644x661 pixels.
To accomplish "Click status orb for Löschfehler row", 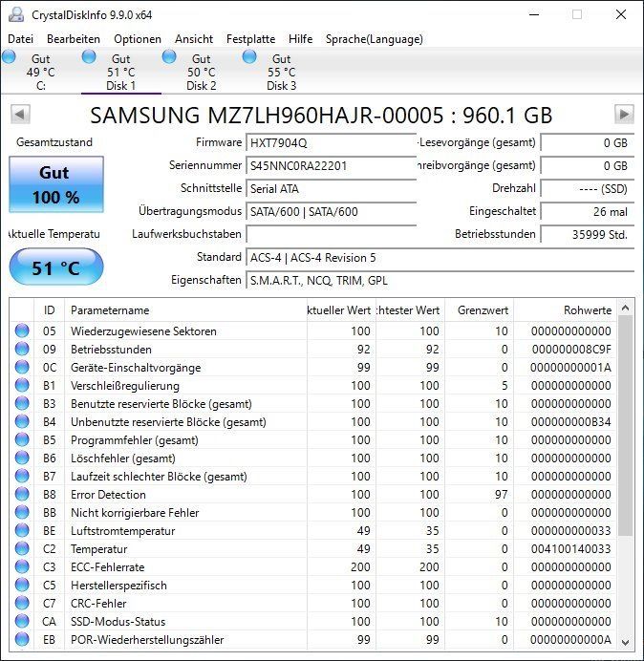I will click(x=22, y=458).
